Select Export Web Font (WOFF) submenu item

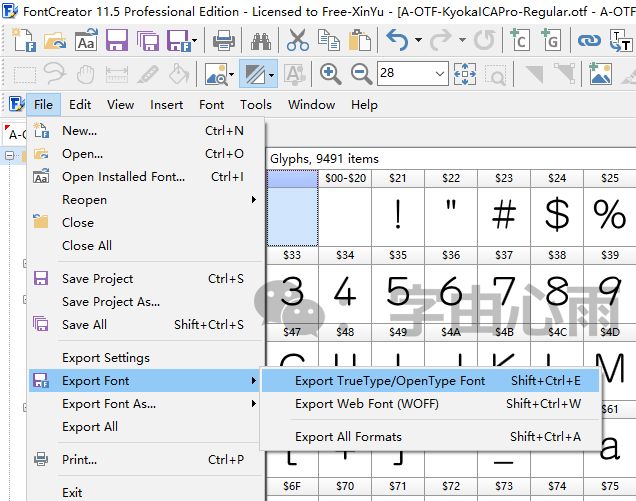tap(430, 404)
